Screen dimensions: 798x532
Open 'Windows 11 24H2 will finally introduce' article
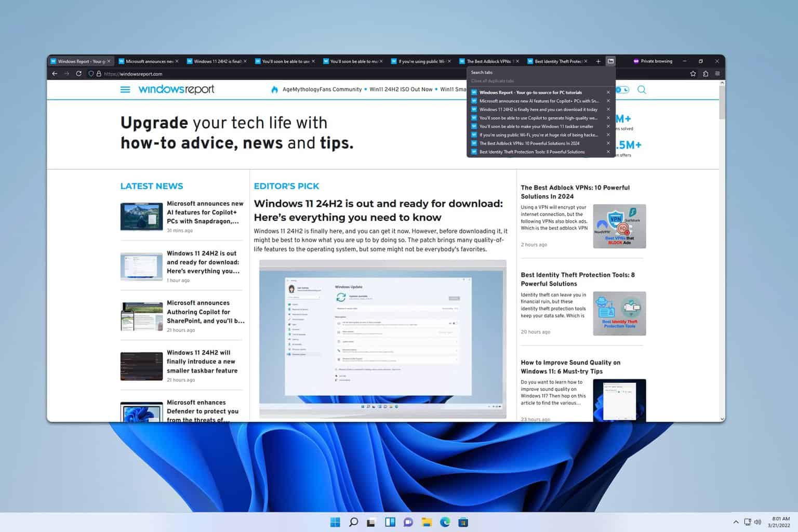[202, 362]
